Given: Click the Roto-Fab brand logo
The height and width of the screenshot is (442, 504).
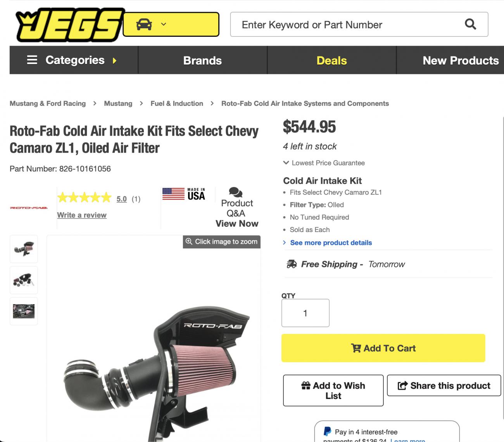Looking at the screenshot, I should 29,208.
